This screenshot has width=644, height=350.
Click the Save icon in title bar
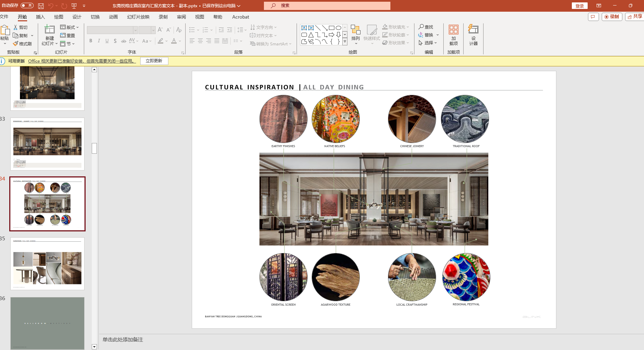[x=41, y=6]
